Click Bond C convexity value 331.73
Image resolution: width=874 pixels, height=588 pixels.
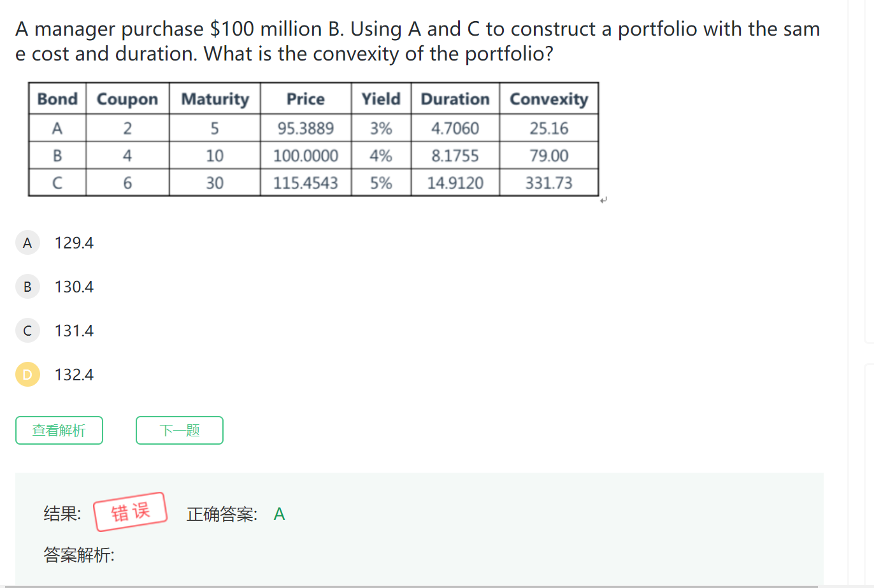pyautogui.click(x=548, y=183)
